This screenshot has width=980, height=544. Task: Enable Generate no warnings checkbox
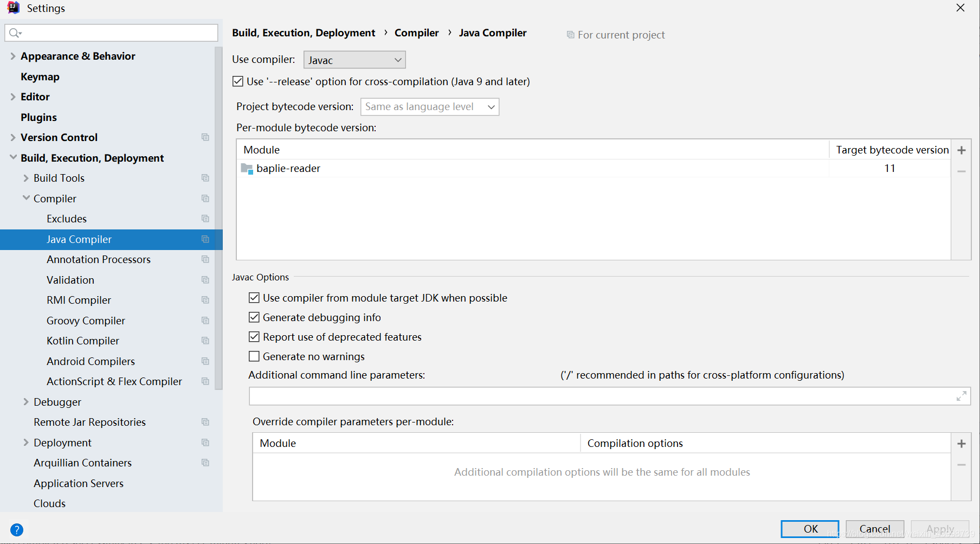coord(254,356)
